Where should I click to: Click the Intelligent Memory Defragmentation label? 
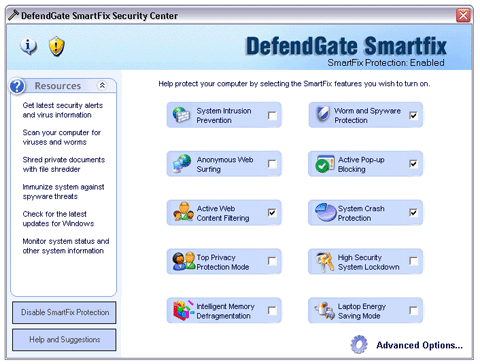click(225, 311)
